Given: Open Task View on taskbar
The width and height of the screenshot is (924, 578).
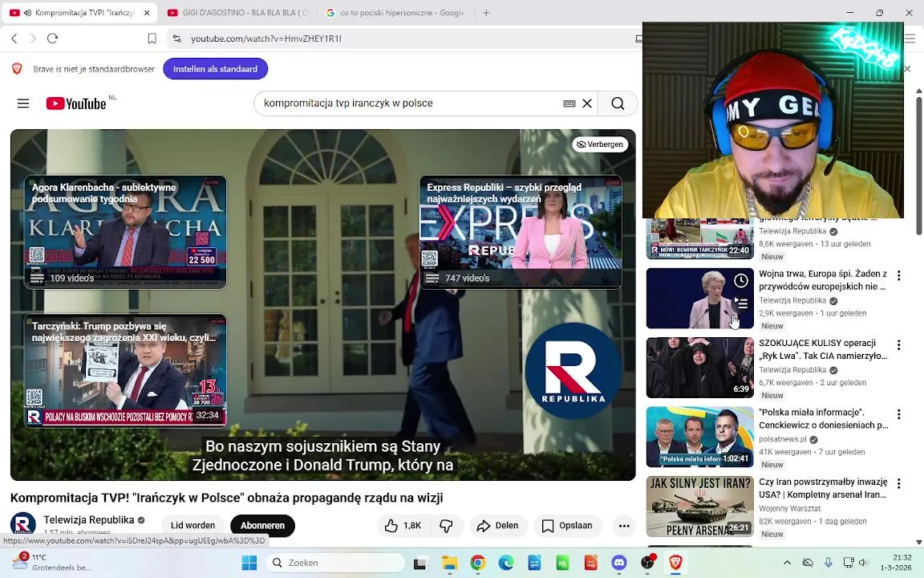Looking at the screenshot, I should pos(419,564).
